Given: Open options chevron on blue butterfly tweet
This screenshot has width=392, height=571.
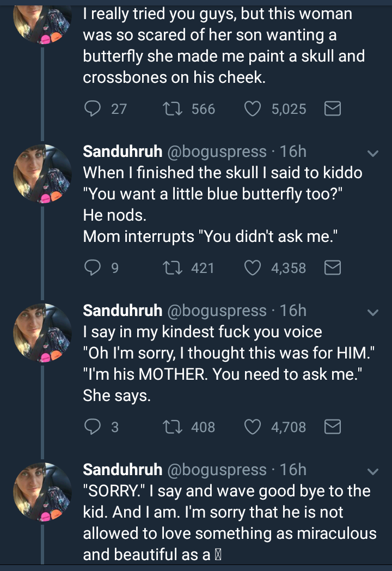Looking at the screenshot, I should point(373,154).
